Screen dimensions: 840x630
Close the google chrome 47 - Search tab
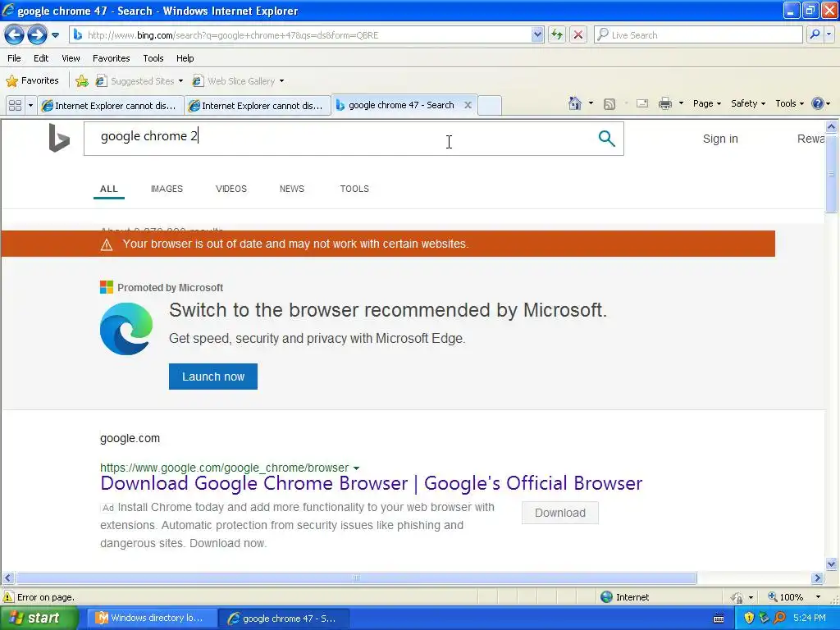468,105
